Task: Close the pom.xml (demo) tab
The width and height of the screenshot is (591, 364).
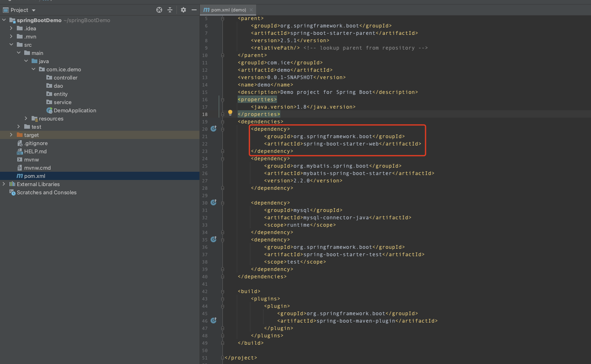Action: pyautogui.click(x=251, y=10)
